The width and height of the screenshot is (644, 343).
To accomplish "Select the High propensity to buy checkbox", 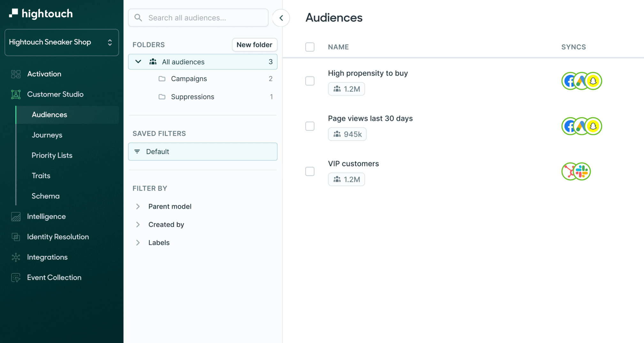I will coord(310,81).
